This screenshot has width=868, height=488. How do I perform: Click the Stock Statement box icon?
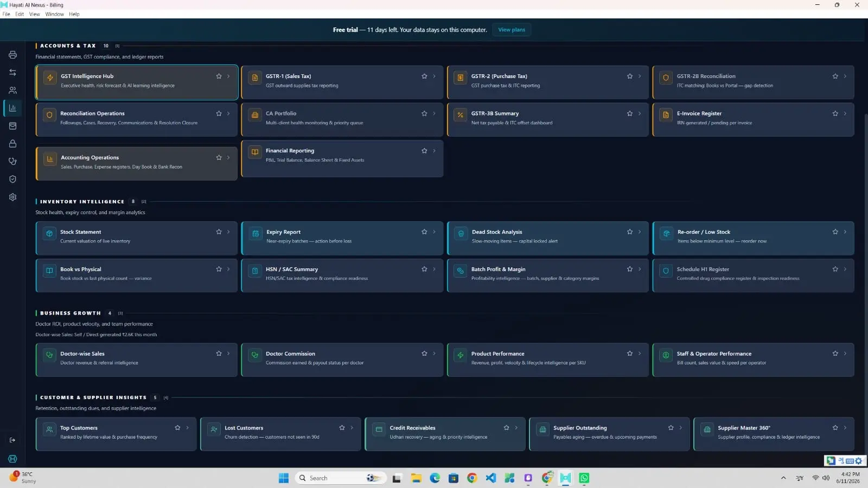[x=49, y=234]
